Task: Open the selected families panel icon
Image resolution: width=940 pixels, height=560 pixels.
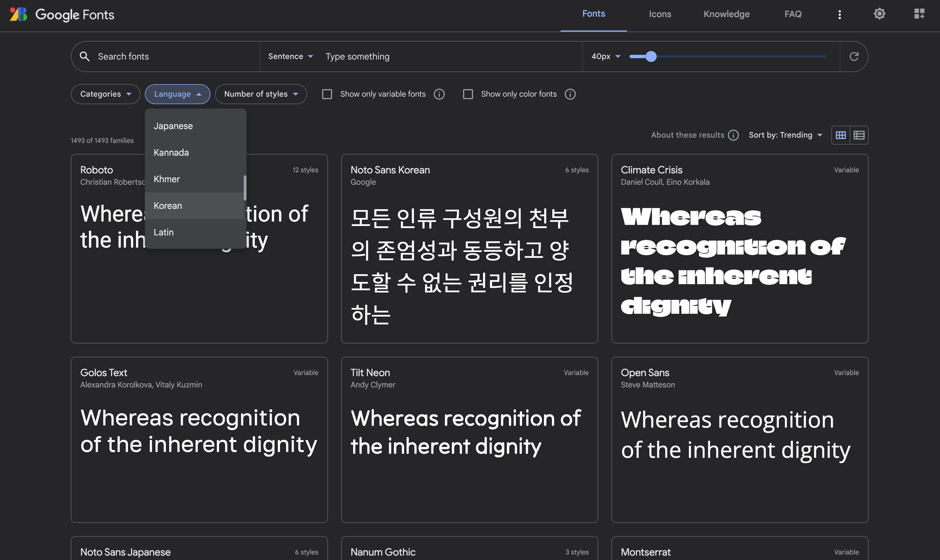Action: [x=919, y=14]
